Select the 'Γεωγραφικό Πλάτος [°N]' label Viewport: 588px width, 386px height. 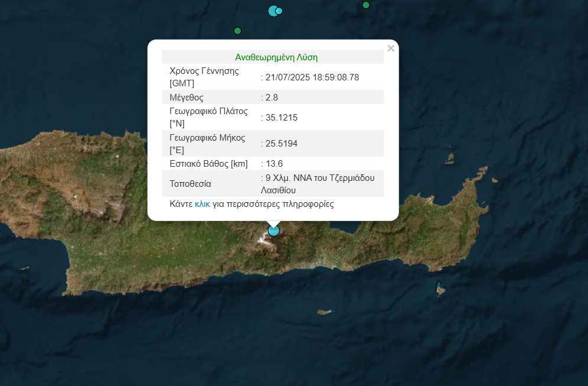point(208,117)
